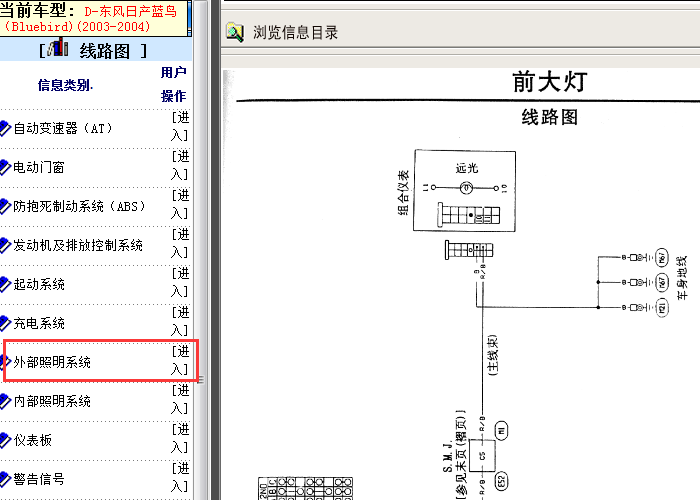Click scrollbar beside the vehicle model box
The height and width of the screenshot is (500, 700).
click(x=189, y=18)
